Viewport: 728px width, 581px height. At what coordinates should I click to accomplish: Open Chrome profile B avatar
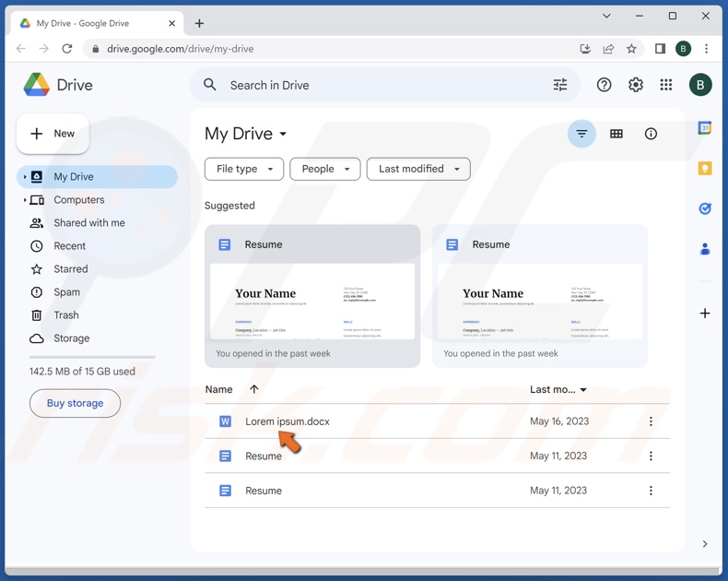(x=683, y=49)
